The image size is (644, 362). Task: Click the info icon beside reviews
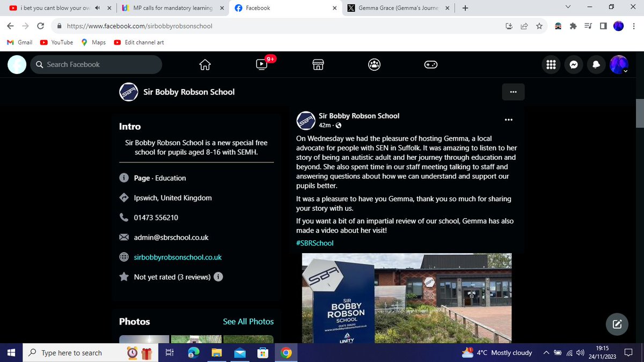pos(218,277)
